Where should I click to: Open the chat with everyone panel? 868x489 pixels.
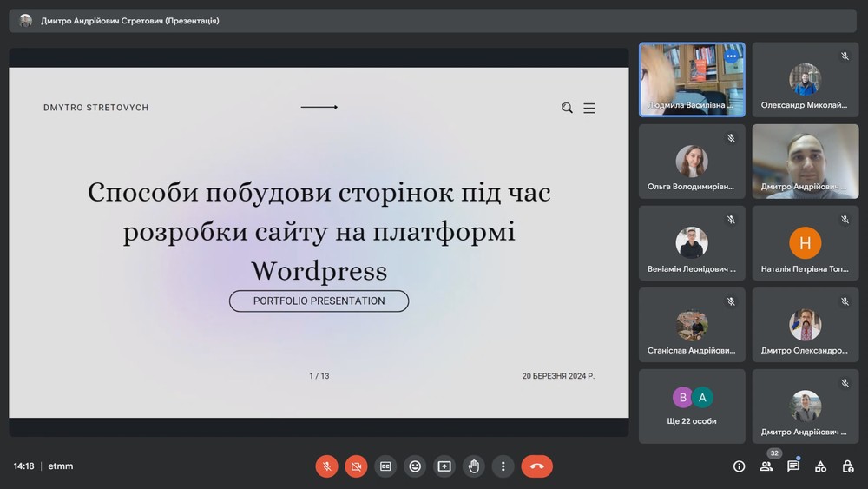[x=793, y=466]
